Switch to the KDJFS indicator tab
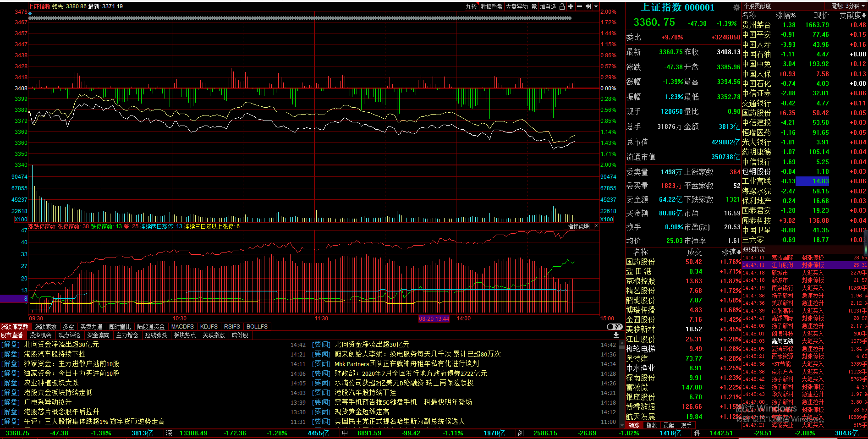Image resolution: width=868 pixels, height=439 pixels. 209,327
